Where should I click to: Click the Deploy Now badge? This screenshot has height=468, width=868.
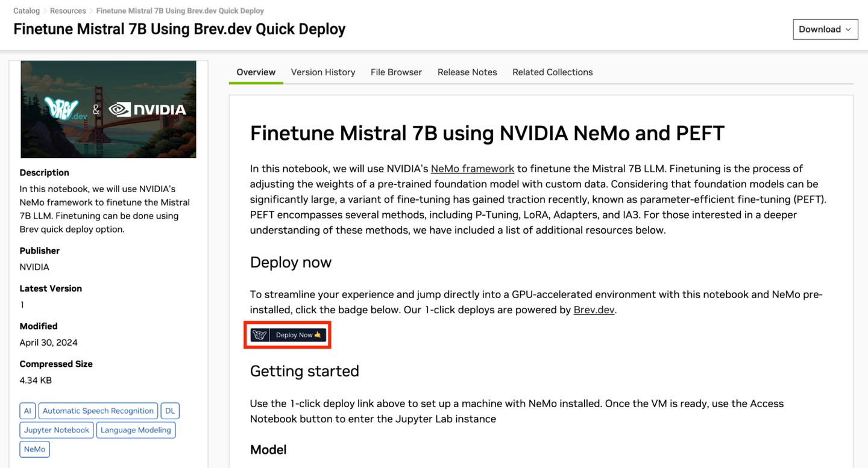pos(288,335)
